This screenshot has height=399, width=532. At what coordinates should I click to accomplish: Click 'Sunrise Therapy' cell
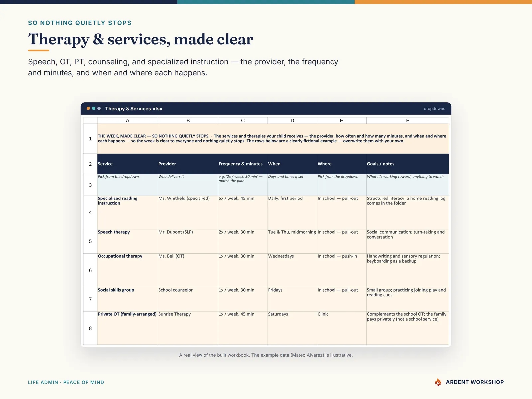(x=188, y=328)
